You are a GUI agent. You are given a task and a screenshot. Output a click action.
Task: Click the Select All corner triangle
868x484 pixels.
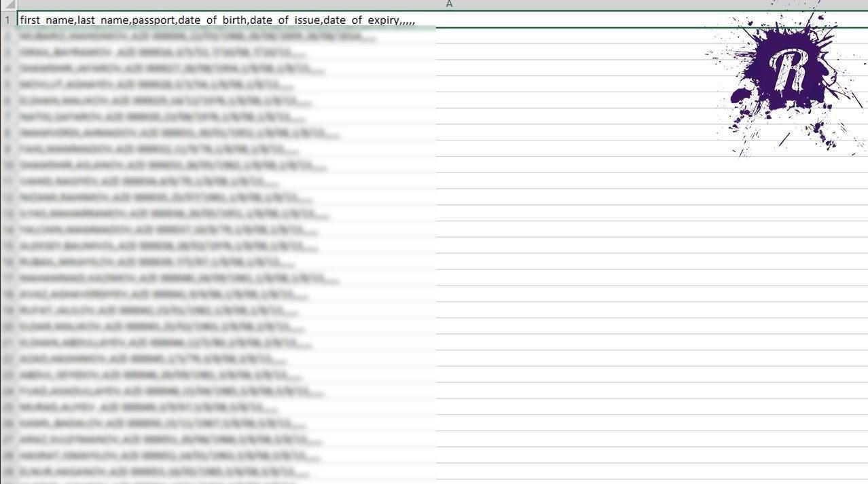[x=8, y=5]
